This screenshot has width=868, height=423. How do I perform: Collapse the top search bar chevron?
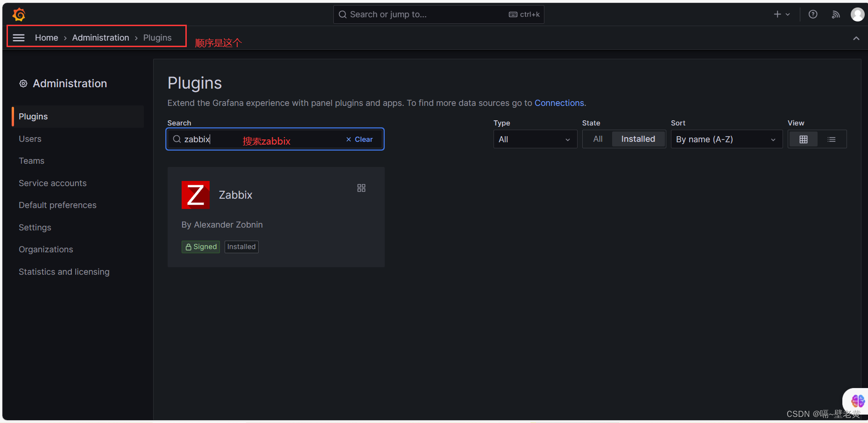click(x=856, y=38)
